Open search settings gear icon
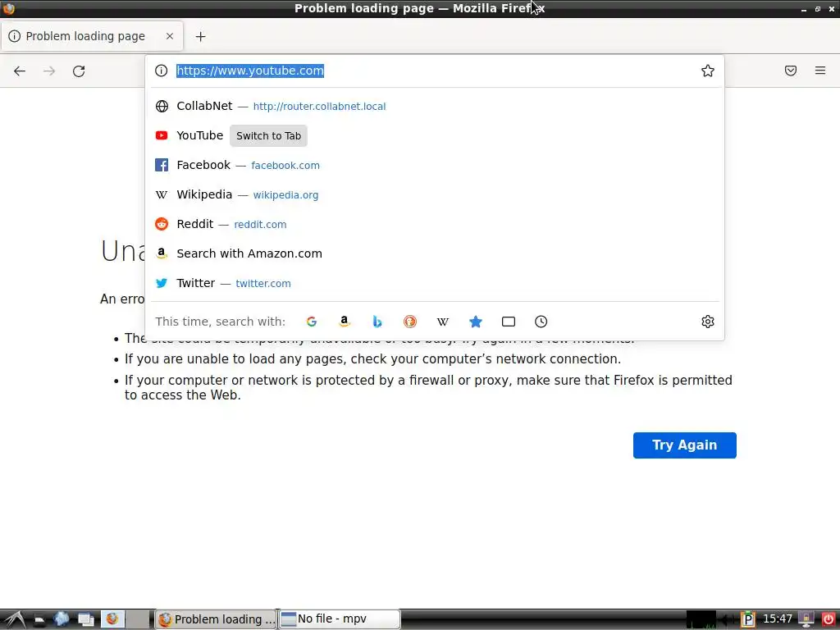Viewport: 840px width, 630px height. tap(708, 322)
